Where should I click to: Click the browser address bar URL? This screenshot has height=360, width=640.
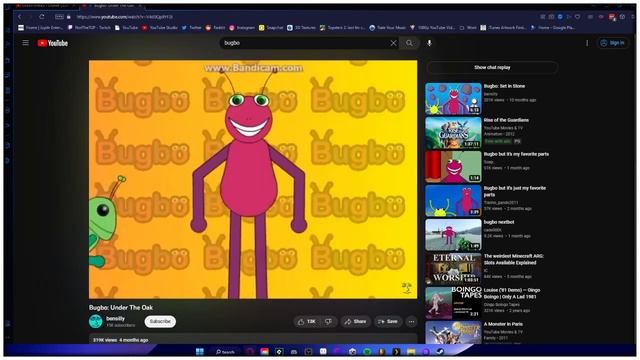click(x=124, y=17)
